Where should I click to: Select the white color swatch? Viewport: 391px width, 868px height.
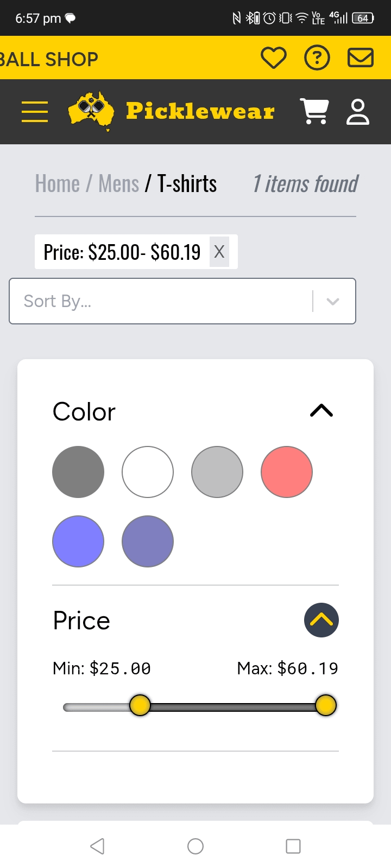pyautogui.click(x=148, y=472)
